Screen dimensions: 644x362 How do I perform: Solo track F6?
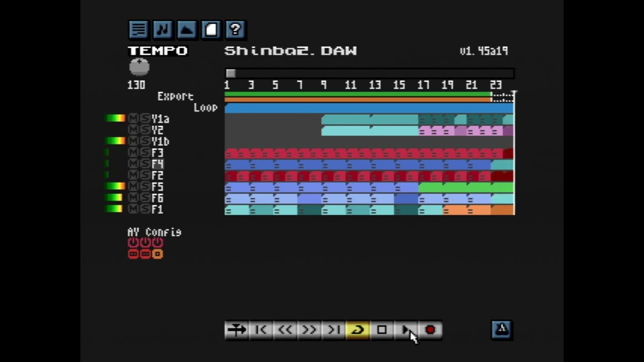145,198
